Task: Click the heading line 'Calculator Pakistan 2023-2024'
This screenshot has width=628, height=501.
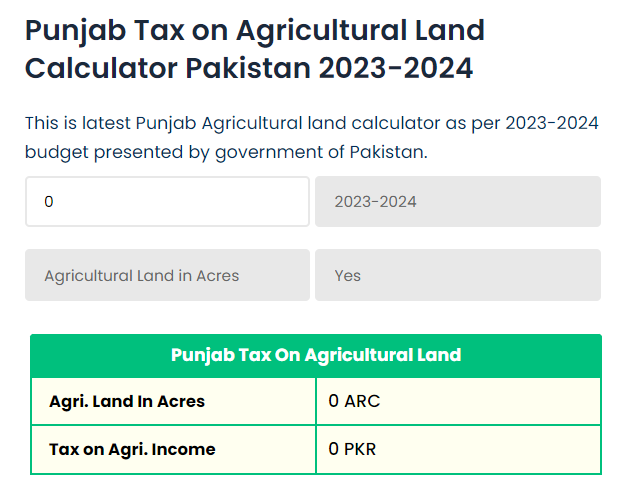Action: pyautogui.click(x=249, y=68)
